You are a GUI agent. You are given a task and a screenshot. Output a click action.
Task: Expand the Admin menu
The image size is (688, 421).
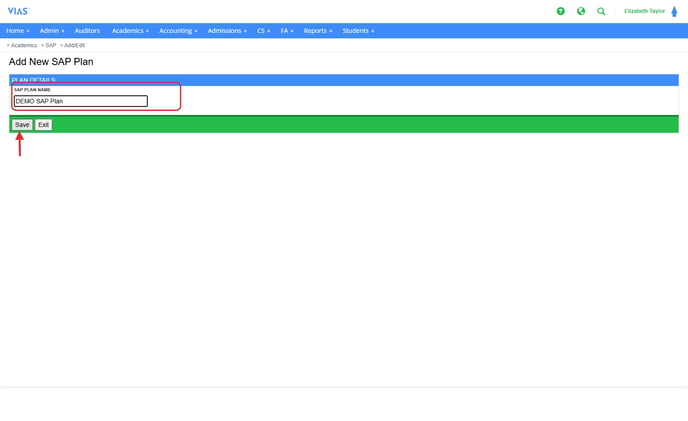(x=52, y=31)
